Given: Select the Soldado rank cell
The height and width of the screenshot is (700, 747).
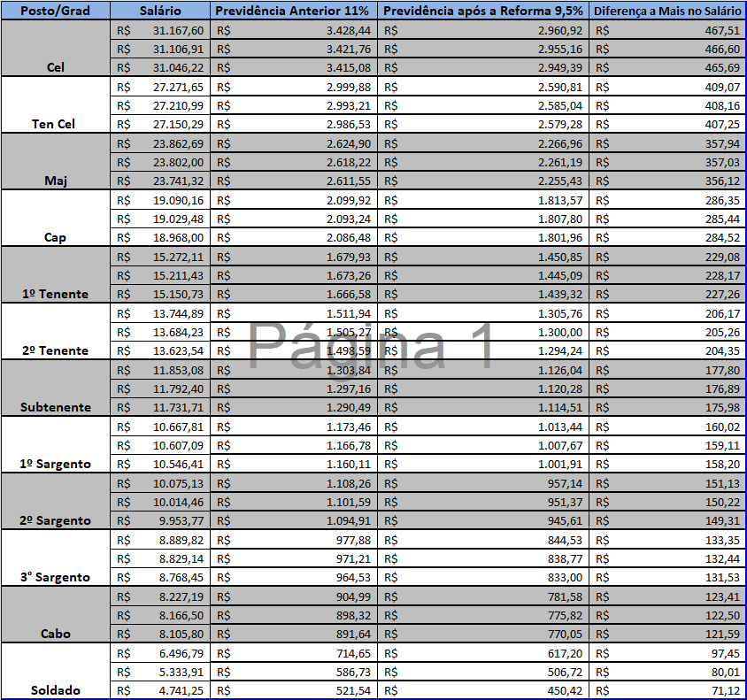Looking at the screenshot, I should point(56,690).
